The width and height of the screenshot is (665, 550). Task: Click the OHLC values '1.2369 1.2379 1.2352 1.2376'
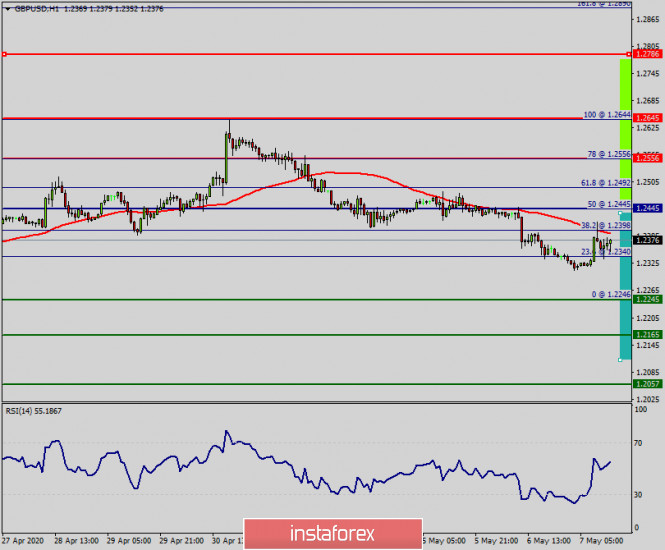coord(114,9)
